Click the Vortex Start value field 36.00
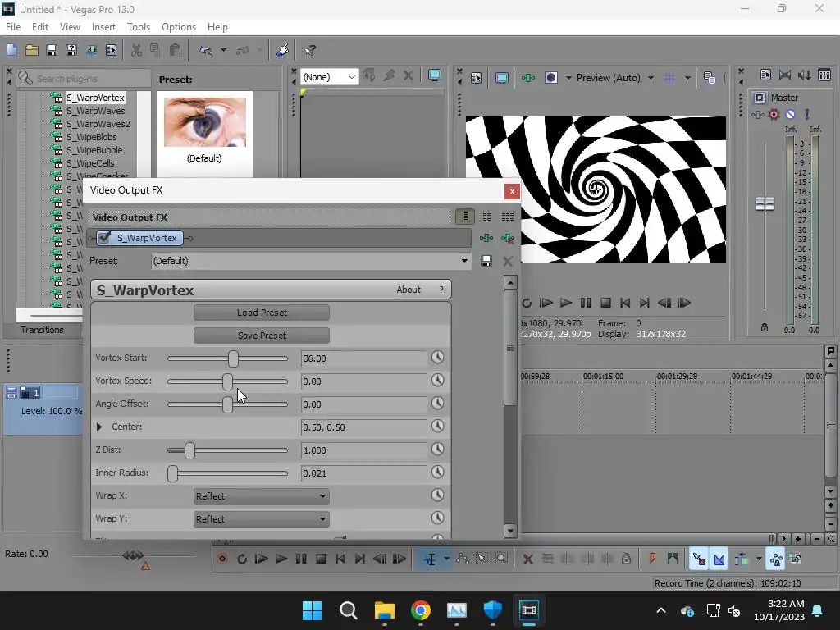This screenshot has height=630, width=840. click(363, 358)
